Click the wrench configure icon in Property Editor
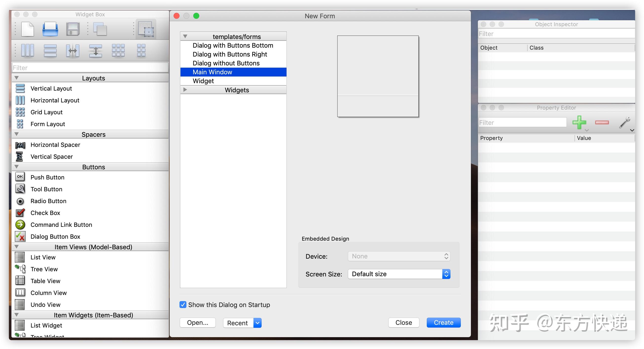 click(x=625, y=122)
